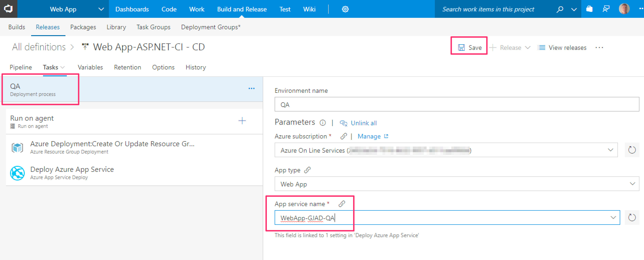This screenshot has width=644, height=260.
Task: Click the Parameters info icon
Action: coord(323,122)
